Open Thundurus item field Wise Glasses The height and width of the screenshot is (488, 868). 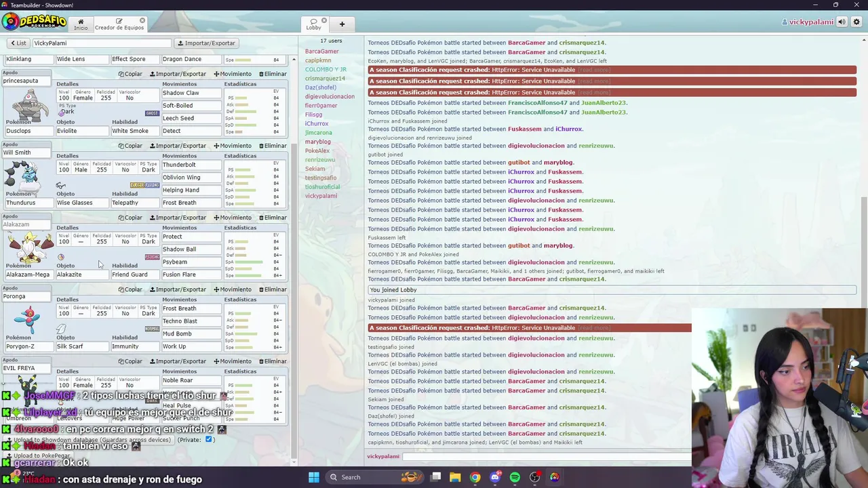[x=81, y=203]
